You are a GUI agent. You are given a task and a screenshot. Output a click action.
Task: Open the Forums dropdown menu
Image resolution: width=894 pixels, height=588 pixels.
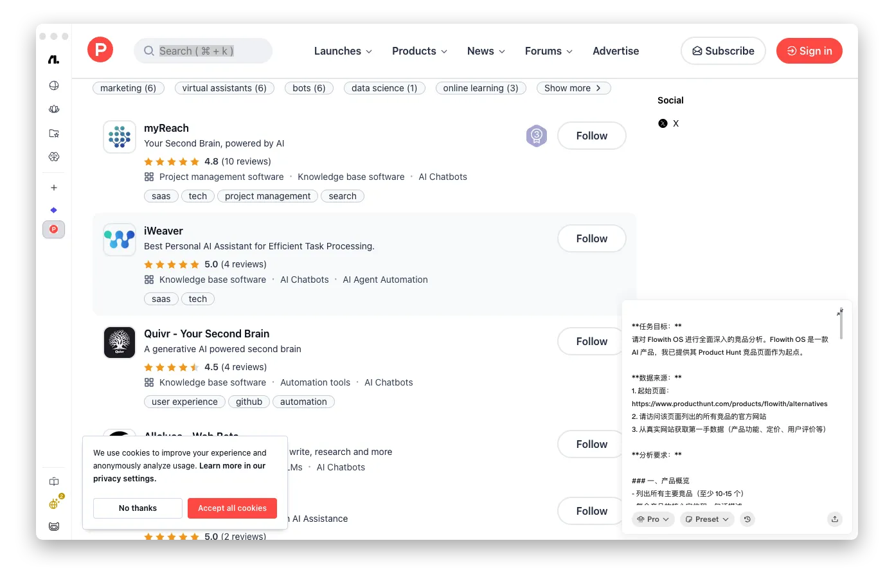549,51
